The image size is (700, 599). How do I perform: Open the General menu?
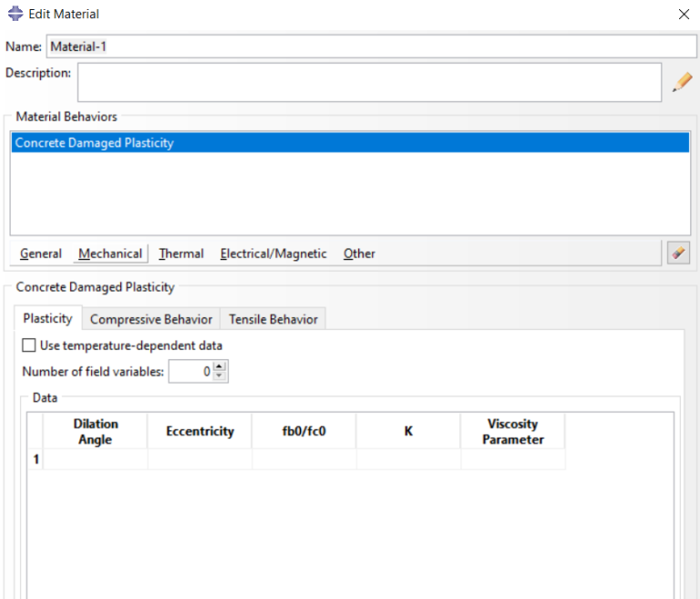pyautogui.click(x=41, y=253)
